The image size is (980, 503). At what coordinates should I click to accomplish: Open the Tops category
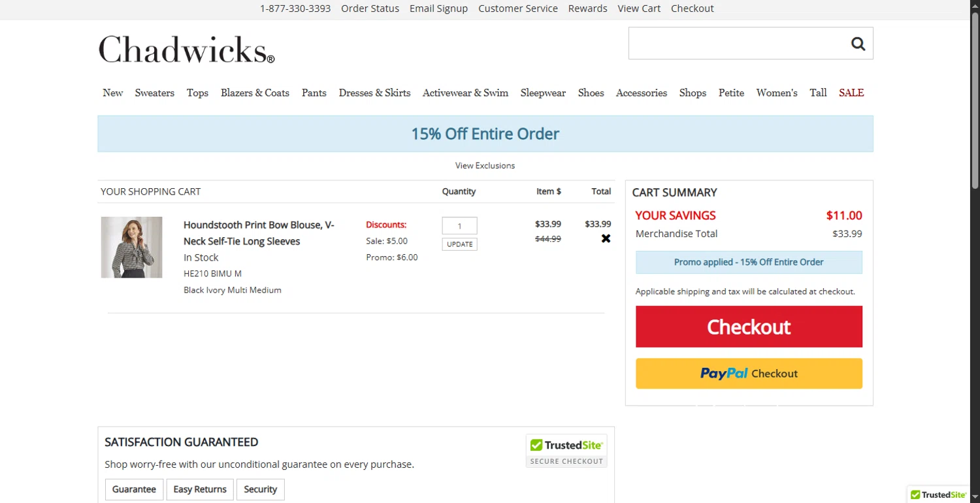(x=197, y=93)
